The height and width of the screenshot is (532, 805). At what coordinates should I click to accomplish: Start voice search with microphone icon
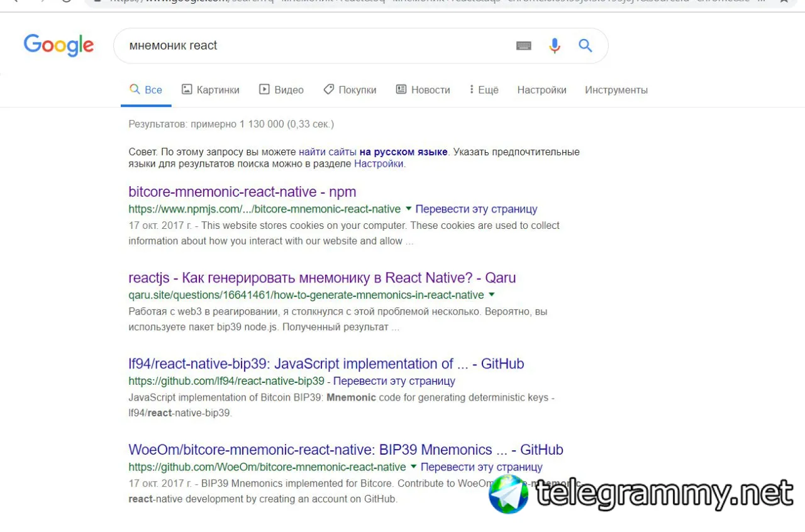[x=554, y=46]
